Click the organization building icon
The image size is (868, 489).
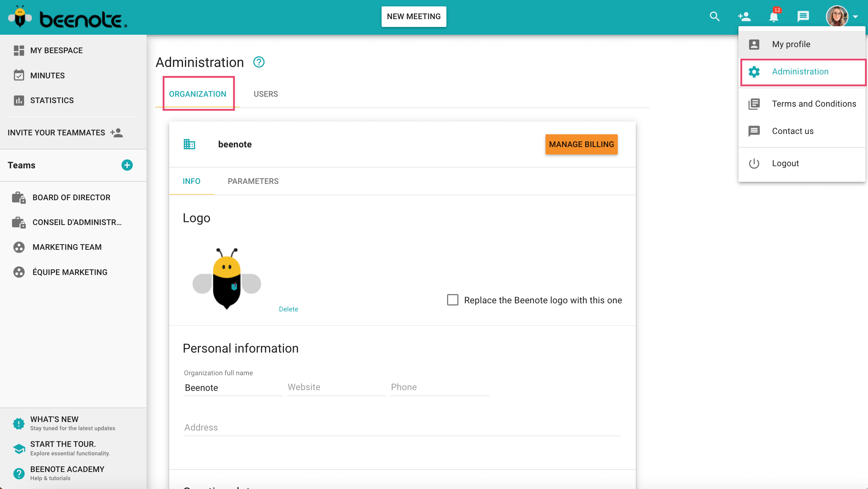pos(189,144)
